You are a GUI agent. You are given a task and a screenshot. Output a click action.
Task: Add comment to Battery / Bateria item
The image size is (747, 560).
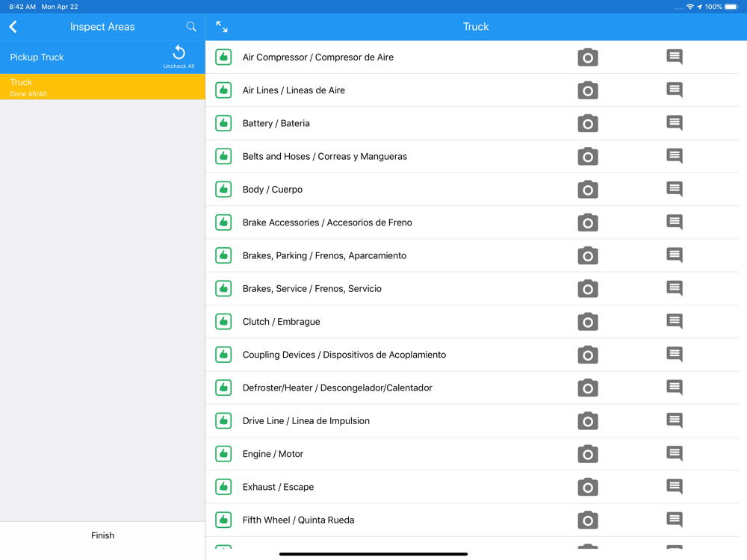point(674,123)
